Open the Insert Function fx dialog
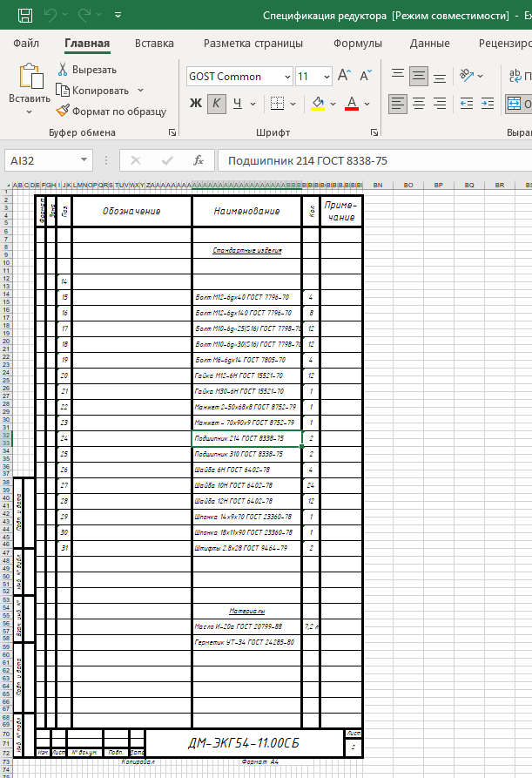 (x=199, y=160)
